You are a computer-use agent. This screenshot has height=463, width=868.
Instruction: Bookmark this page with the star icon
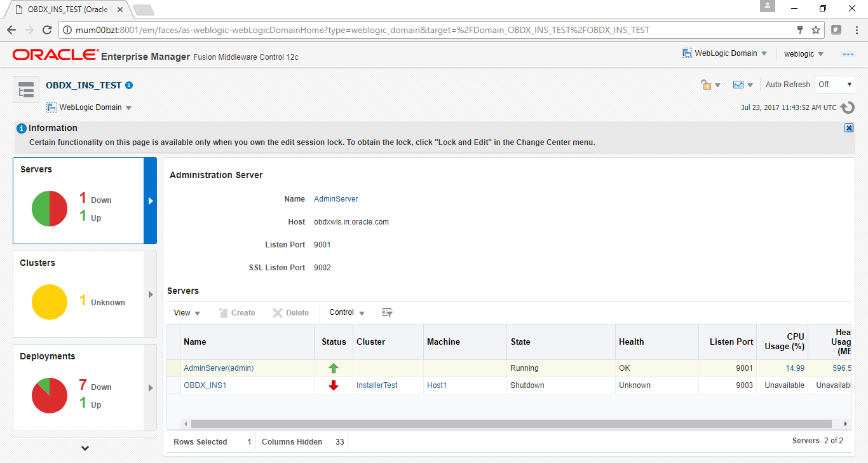816,30
